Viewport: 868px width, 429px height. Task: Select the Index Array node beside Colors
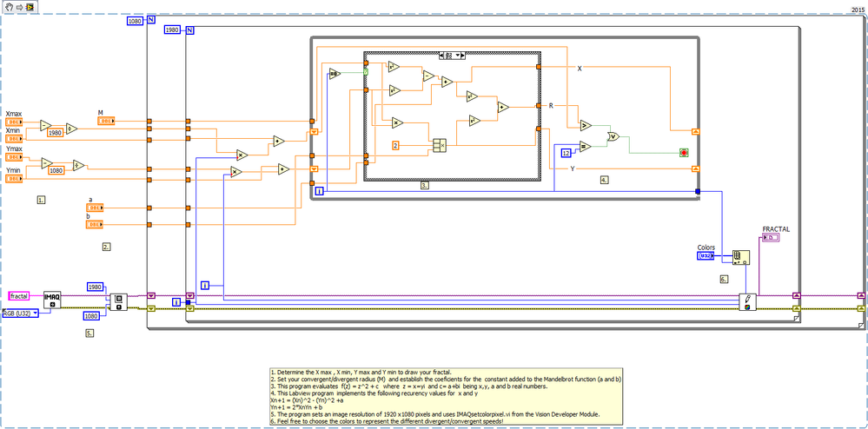[740, 258]
